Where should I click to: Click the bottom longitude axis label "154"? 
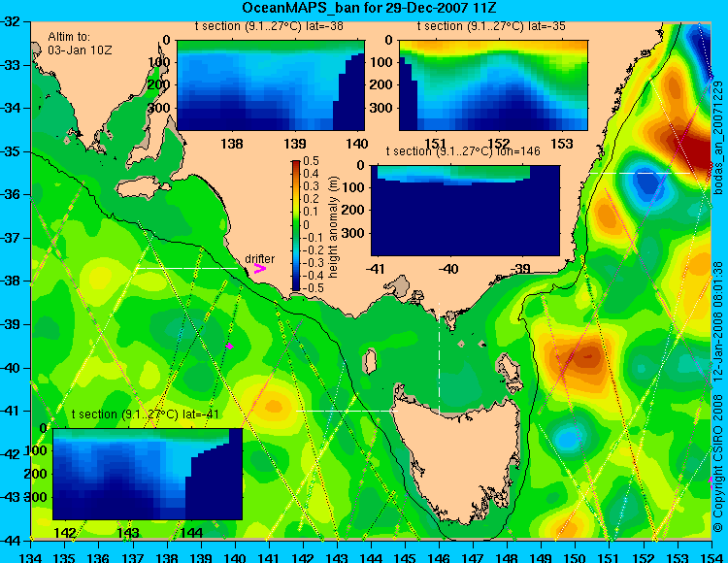pyautogui.click(x=711, y=557)
